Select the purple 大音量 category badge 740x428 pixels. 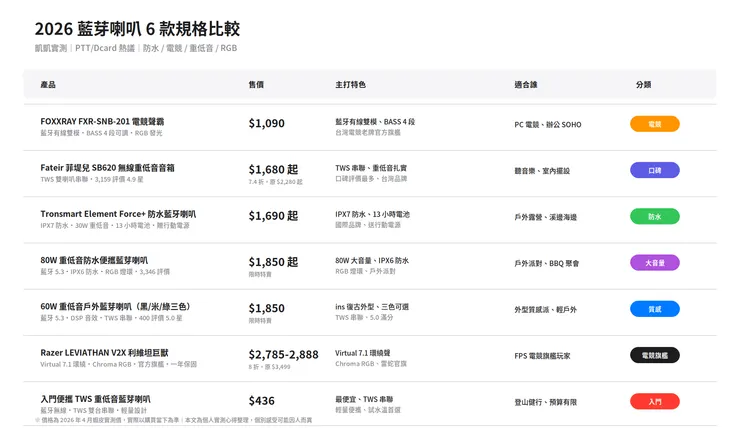[655, 263]
